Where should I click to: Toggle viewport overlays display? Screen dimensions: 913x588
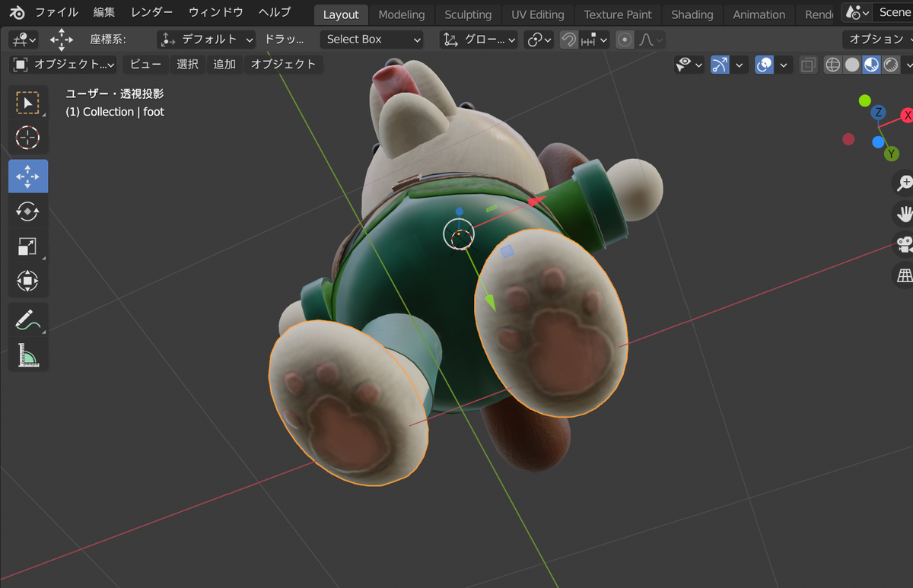(764, 65)
